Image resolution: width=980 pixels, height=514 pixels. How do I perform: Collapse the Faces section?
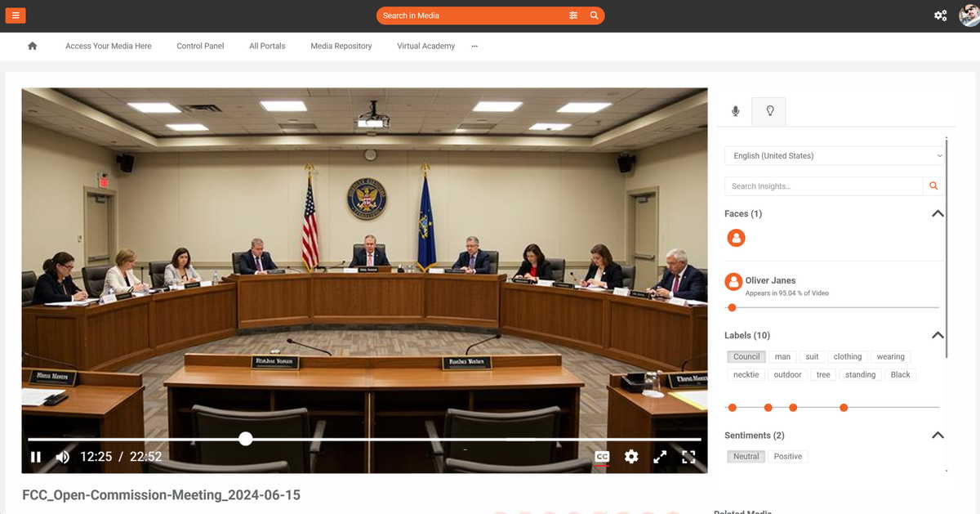(938, 213)
